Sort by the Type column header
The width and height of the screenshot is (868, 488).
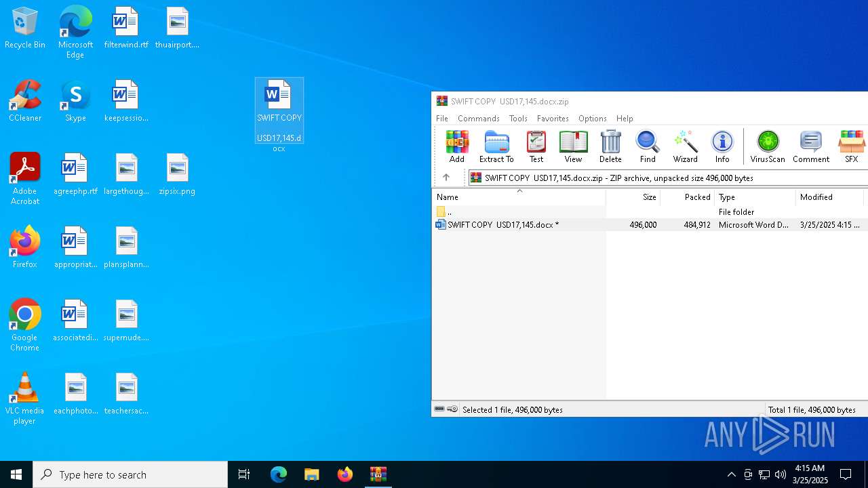(755, 197)
